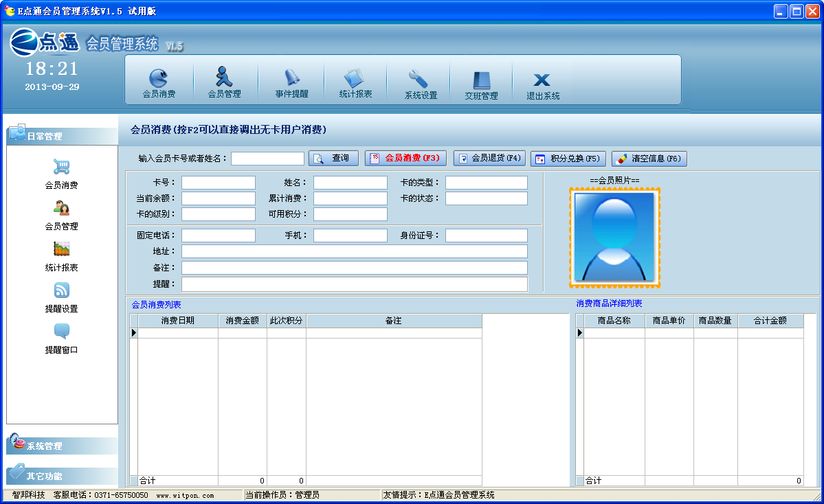Viewport: 824px width, 504px height.
Task: Click the 地址 field
Action: tap(355, 251)
